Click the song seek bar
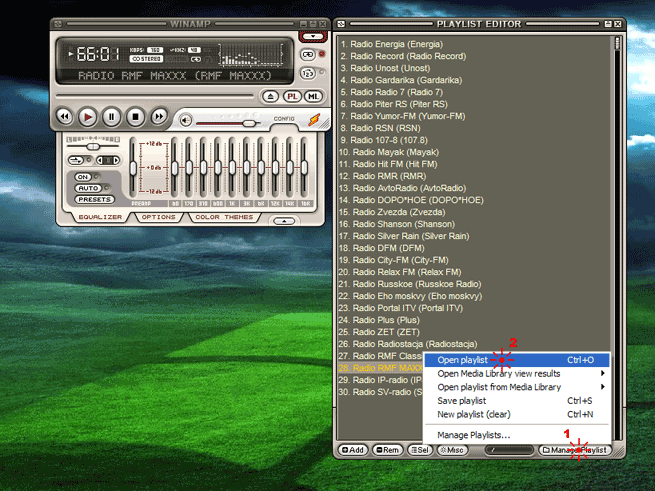655x491 pixels. point(155,96)
